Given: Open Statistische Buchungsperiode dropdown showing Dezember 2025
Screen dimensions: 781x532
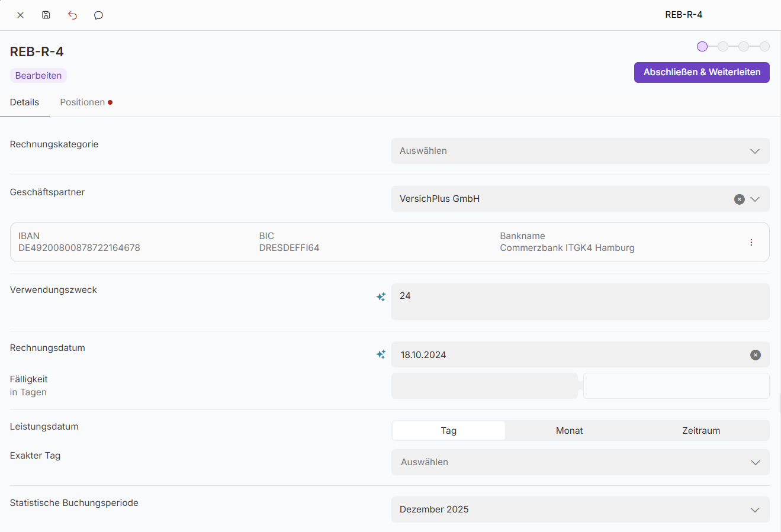Looking at the screenshot, I should tap(580, 510).
